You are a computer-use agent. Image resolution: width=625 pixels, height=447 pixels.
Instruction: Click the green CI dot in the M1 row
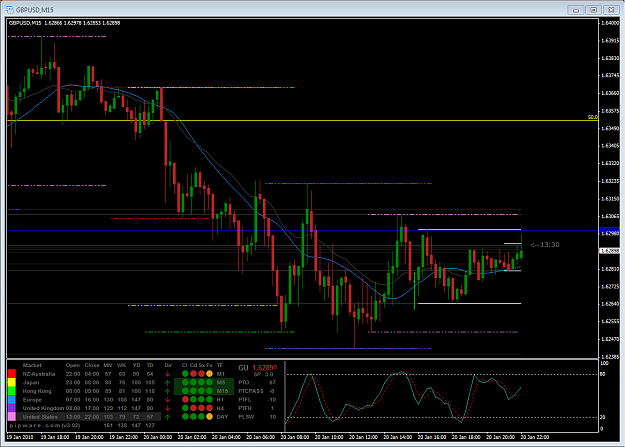coord(185,374)
